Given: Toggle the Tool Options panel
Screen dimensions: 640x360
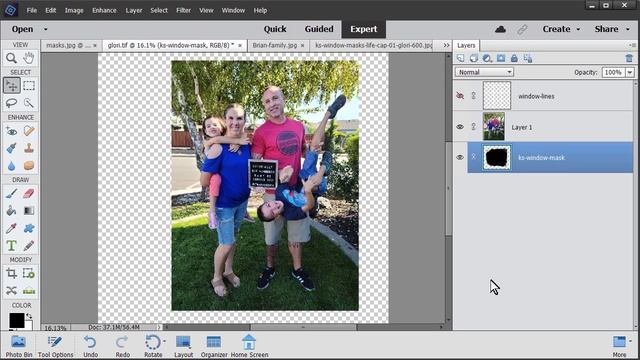Looking at the screenshot, I should tap(56, 346).
